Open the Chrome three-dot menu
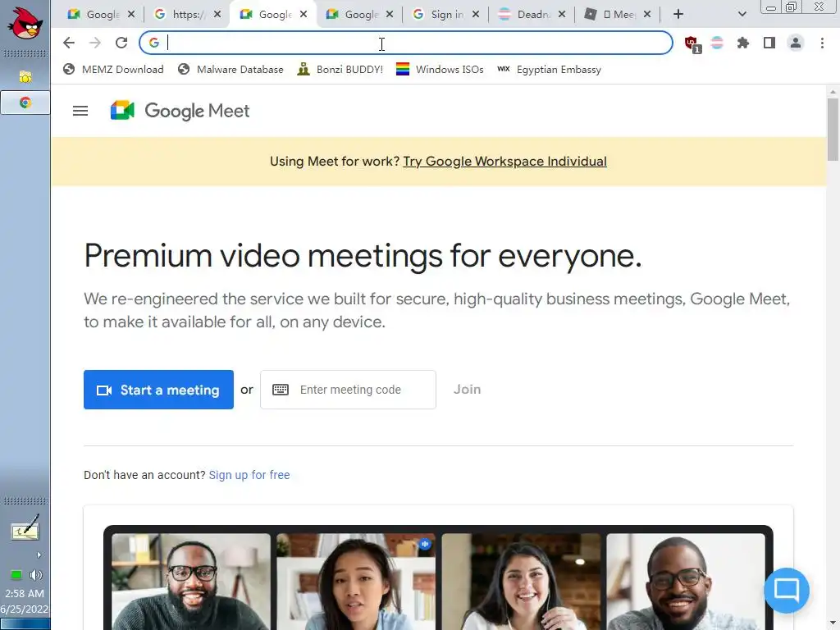The width and height of the screenshot is (840, 630). 822,43
